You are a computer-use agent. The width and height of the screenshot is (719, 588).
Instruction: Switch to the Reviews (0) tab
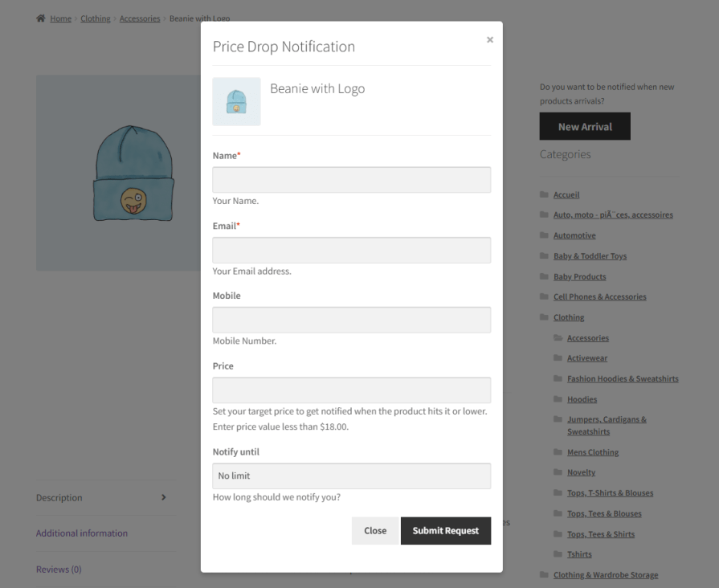pos(59,570)
